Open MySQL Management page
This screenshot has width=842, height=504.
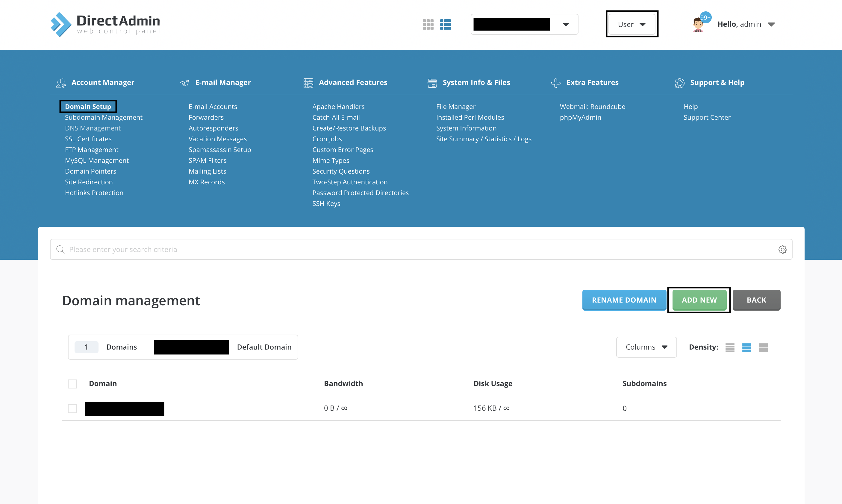pos(97,161)
